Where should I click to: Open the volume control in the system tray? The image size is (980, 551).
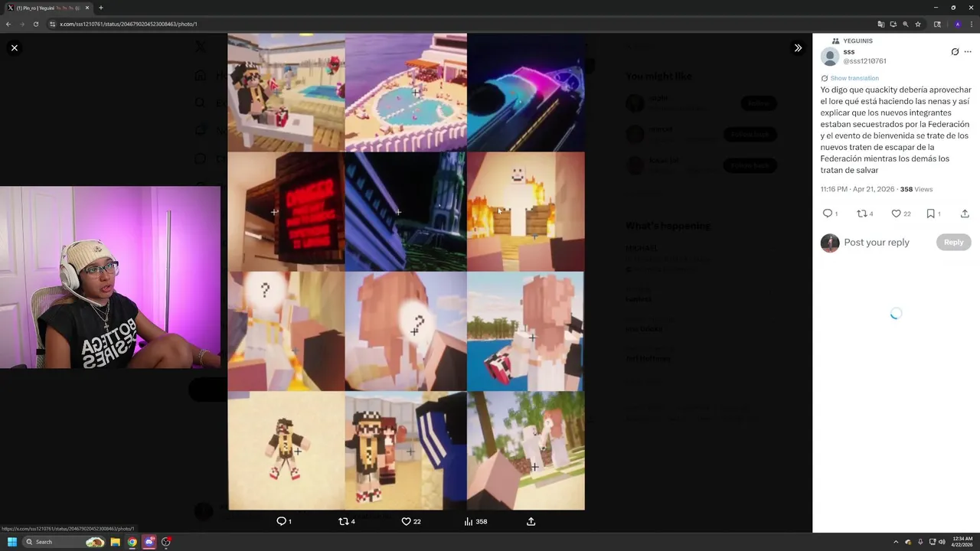(942, 542)
